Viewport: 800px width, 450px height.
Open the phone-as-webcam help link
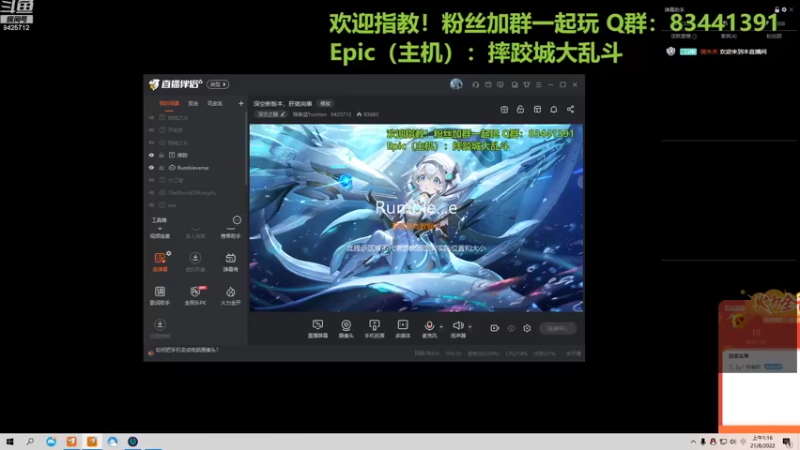[187, 350]
